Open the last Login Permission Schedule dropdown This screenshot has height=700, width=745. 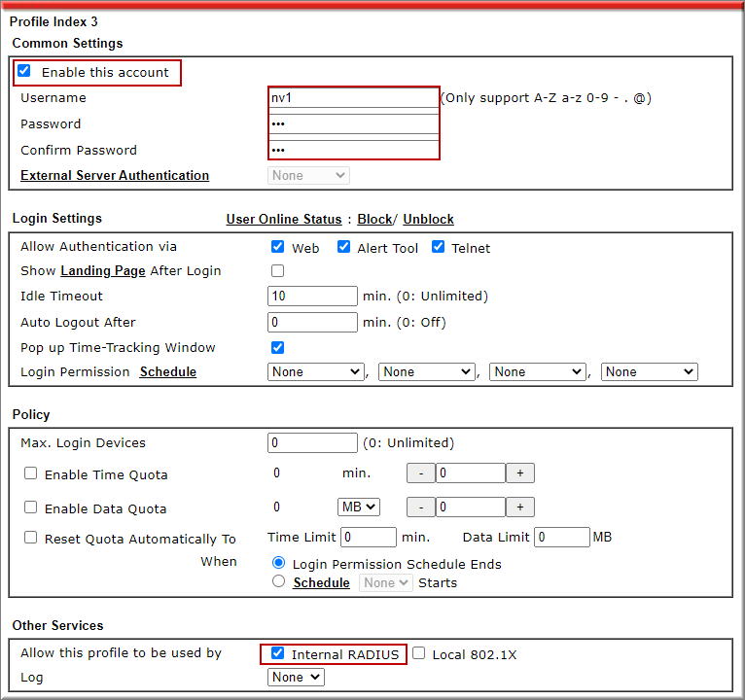(x=649, y=371)
